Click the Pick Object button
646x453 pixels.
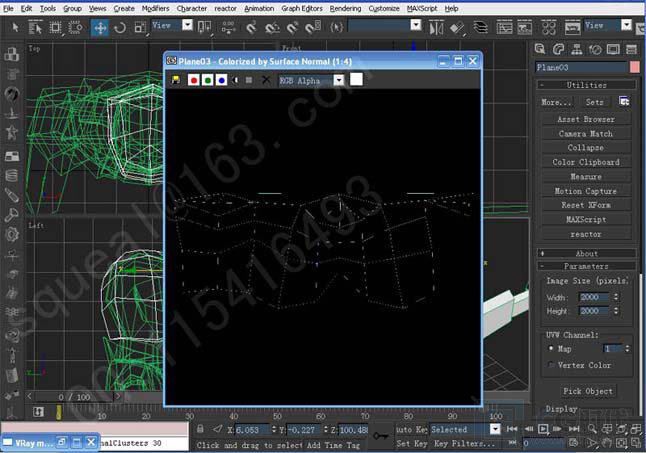tap(587, 391)
